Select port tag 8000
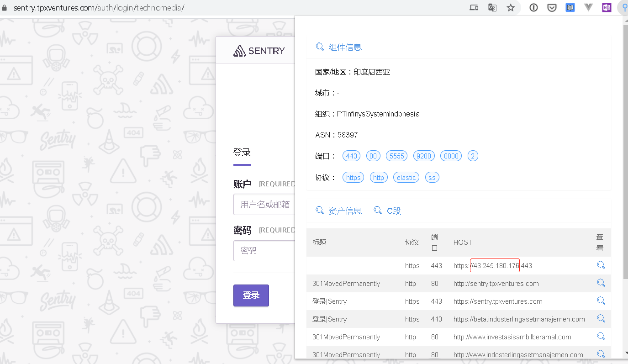The width and height of the screenshot is (628, 364). coord(451,156)
